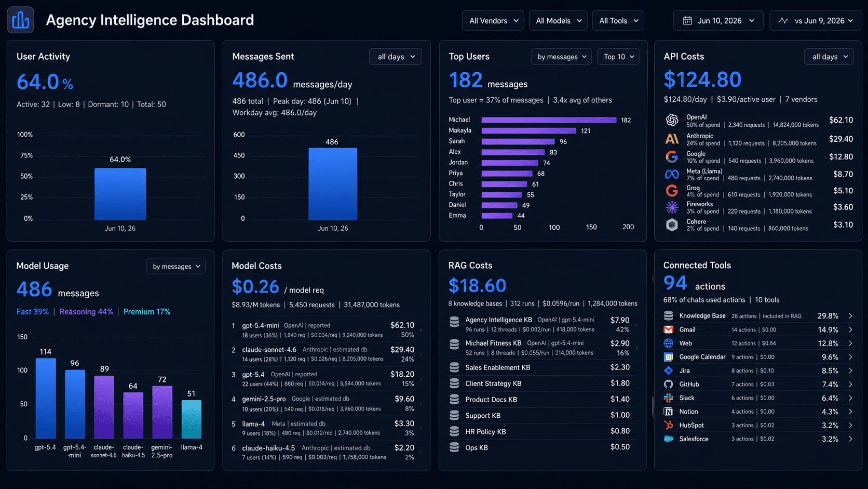Screen dimensions: 868x489
Task: Click the Jira diamond icon
Action: point(669,371)
